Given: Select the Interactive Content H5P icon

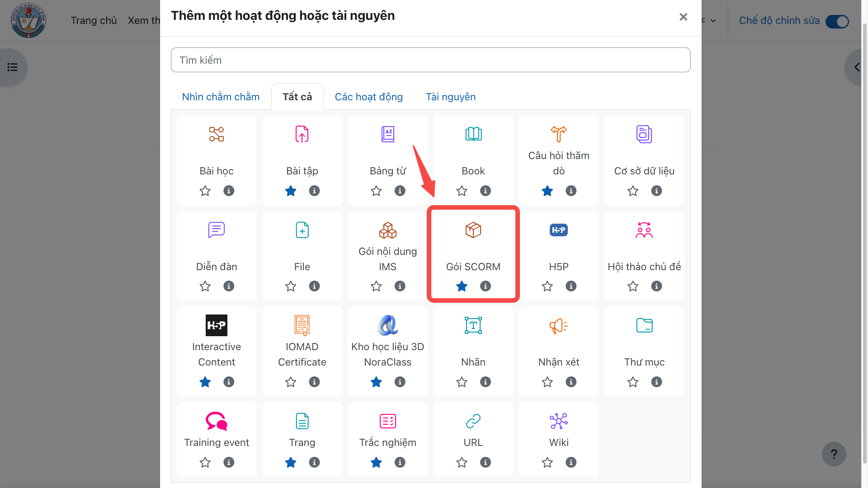Looking at the screenshot, I should tap(217, 325).
